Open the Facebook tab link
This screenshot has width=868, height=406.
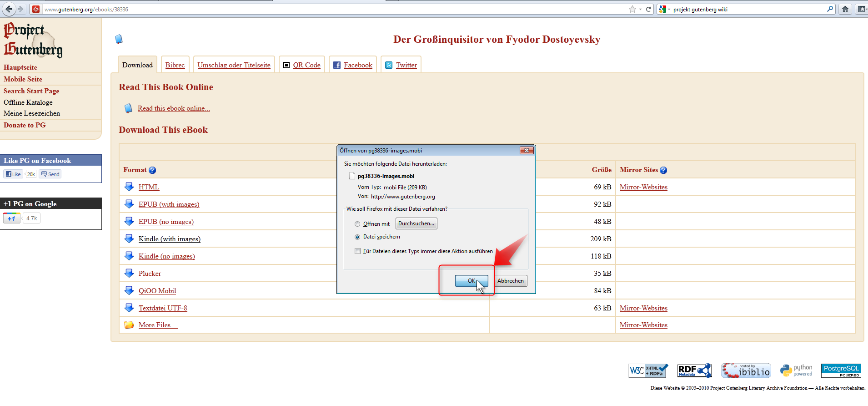click(358, 65)
